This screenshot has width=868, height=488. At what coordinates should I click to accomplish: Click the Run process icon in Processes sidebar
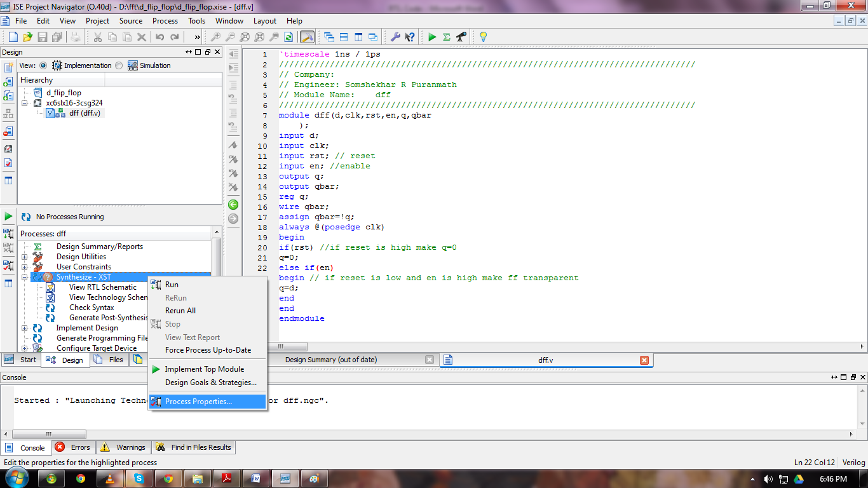click(8, 234)
